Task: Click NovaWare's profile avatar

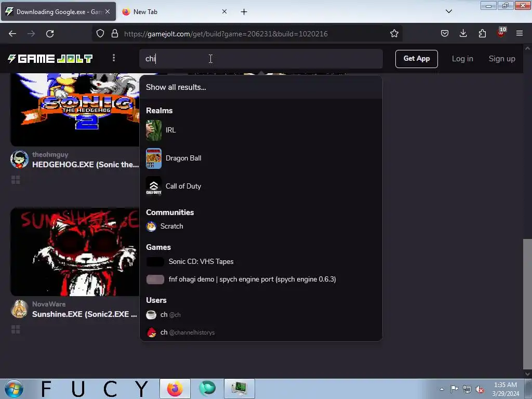Action: [19, 309]
